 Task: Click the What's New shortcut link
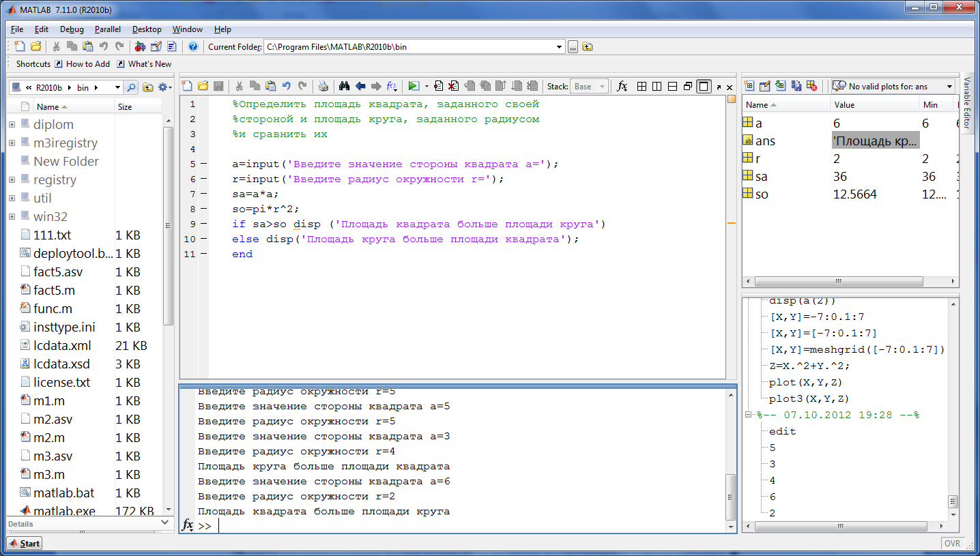[x=144, y=64]
